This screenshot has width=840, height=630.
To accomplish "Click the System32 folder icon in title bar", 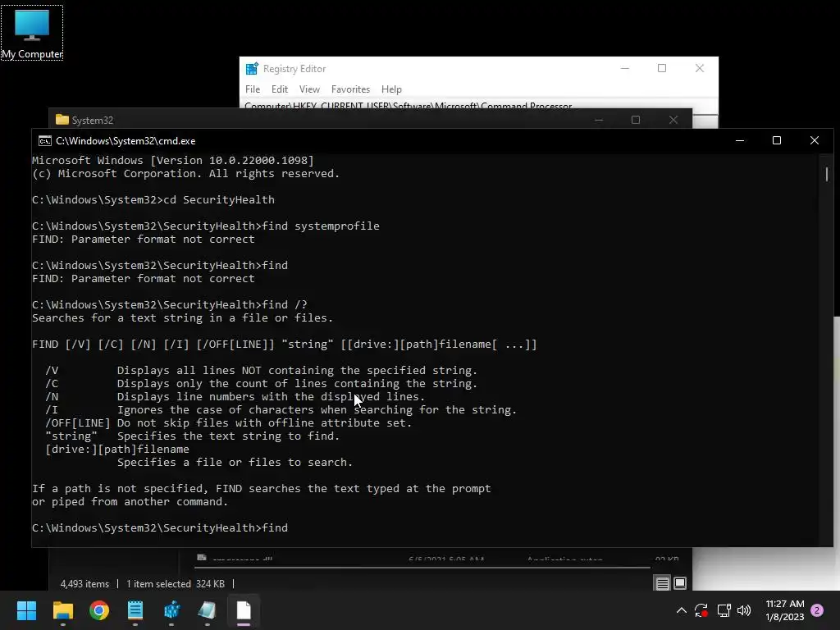I will pyautogui.click(x=62, y=120).
